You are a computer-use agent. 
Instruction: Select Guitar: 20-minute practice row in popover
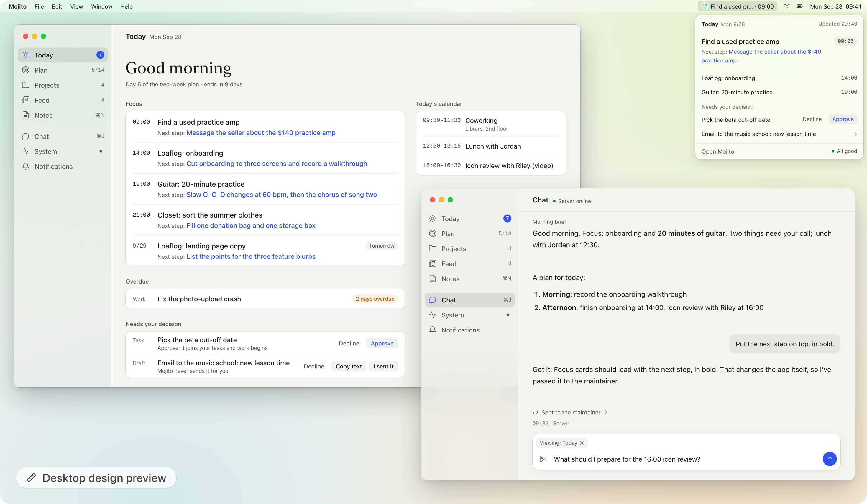pyautogui.click(x=779, y=92)
